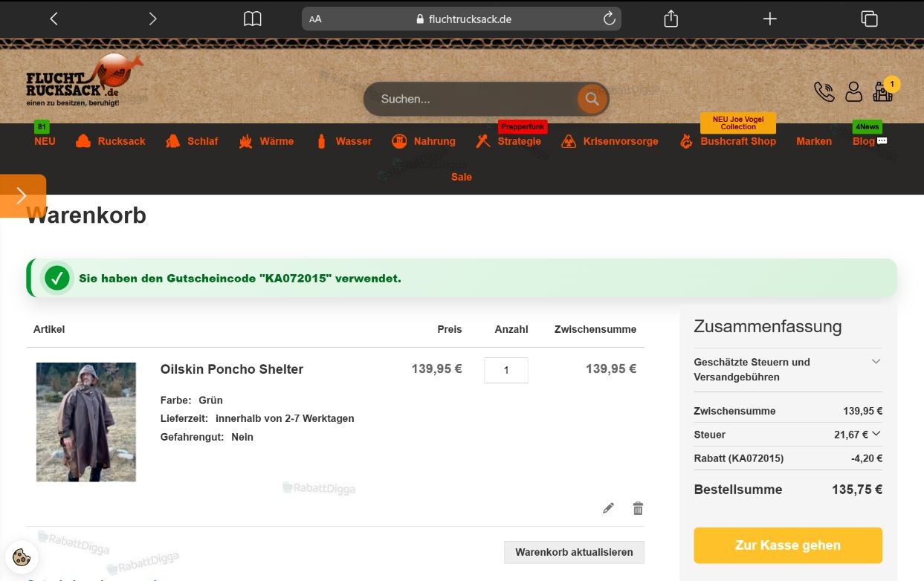Open the Nahrung category
Screen dimensions: 924x581
click(435, 141)
